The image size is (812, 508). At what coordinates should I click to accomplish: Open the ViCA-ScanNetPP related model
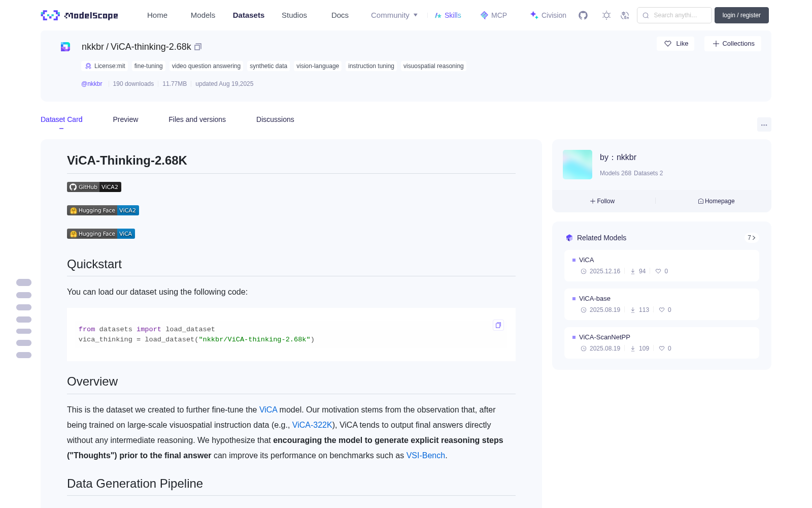pos(662,343)
